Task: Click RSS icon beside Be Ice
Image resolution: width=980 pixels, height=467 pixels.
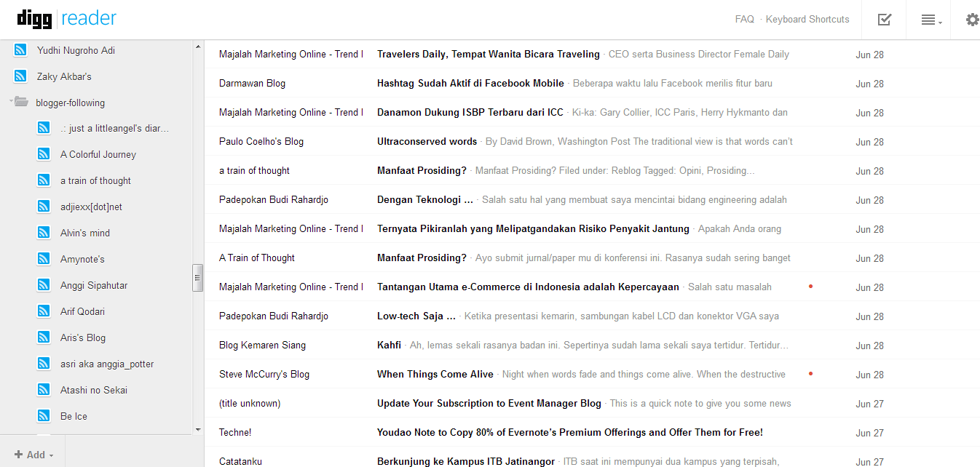Action: 44,416
